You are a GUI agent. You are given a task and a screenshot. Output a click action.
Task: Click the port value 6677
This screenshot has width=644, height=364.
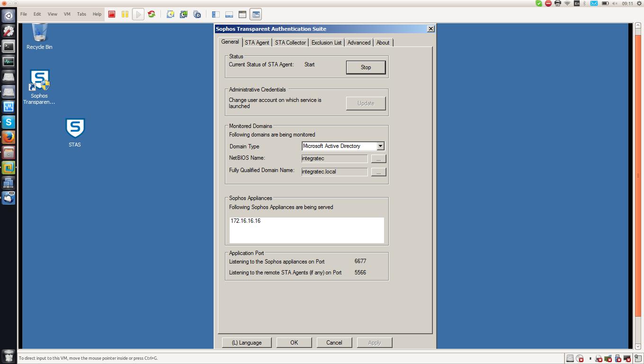click(x=360, y=261)
